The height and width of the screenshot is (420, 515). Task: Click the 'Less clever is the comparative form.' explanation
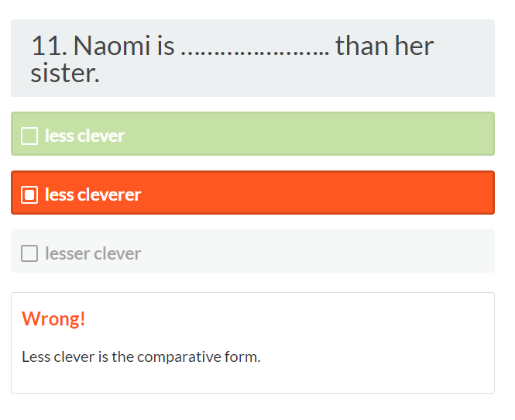click(x=141, y=357)
